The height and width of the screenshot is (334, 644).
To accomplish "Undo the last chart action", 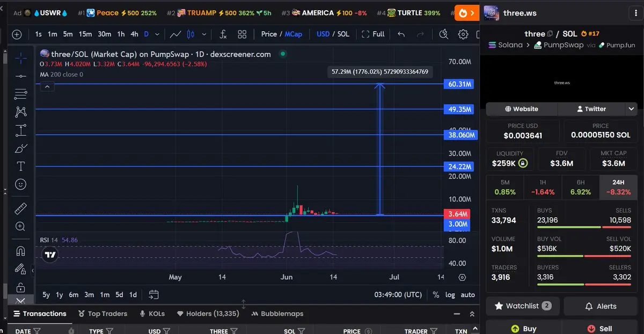I will 401,34.
